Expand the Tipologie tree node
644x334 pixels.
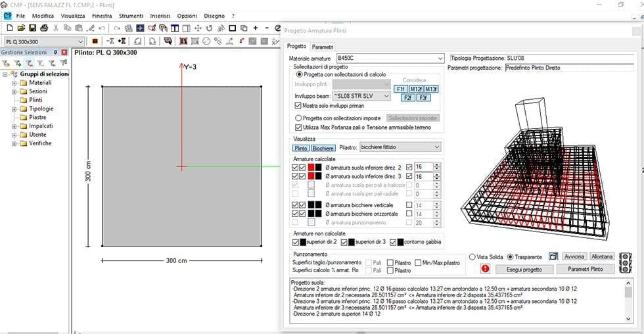14,109
